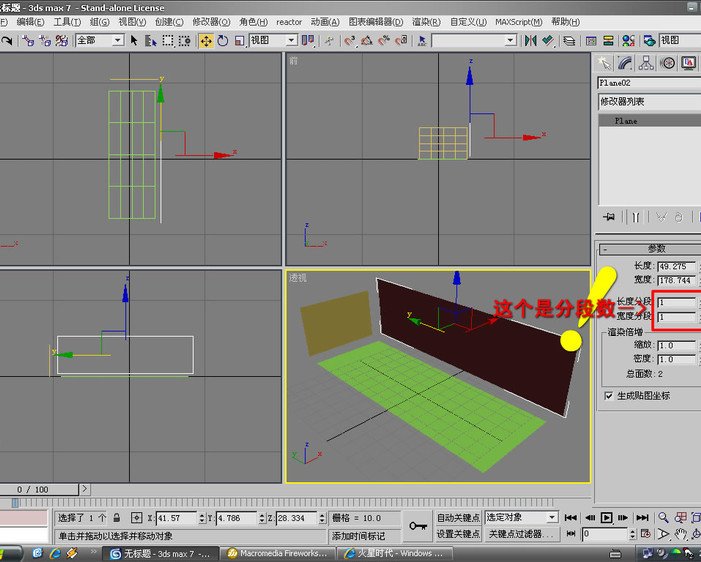
Task: Toggle the 生成贴图坐标 checkbox
Action: pos(608,396)
